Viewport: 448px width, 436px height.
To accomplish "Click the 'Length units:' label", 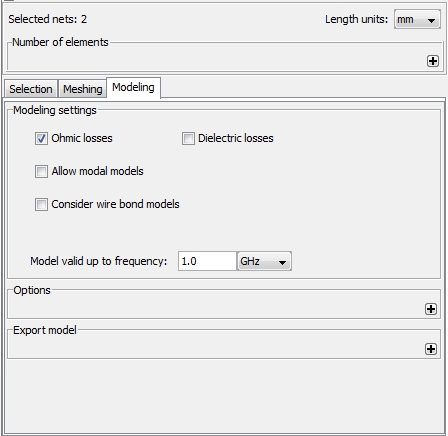I will pyautogui.click(x=356, y=19).
